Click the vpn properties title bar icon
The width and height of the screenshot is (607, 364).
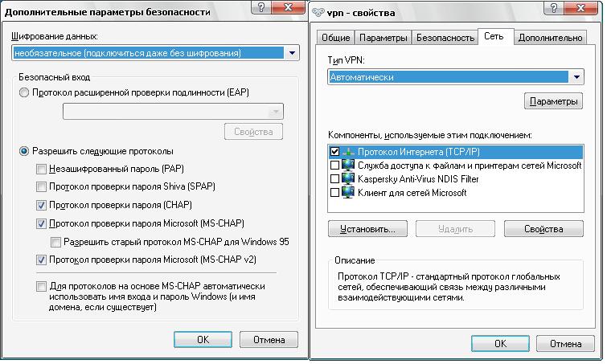point(318,13)
